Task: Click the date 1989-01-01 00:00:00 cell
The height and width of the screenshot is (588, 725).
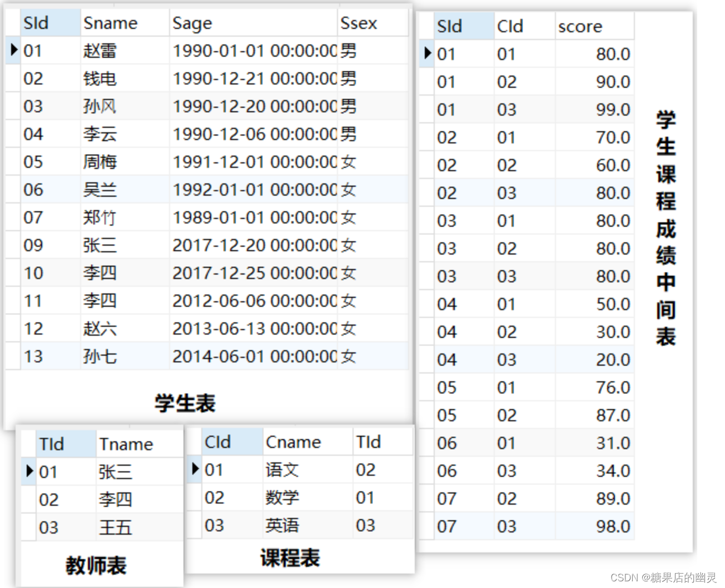Action: [253, 217]
